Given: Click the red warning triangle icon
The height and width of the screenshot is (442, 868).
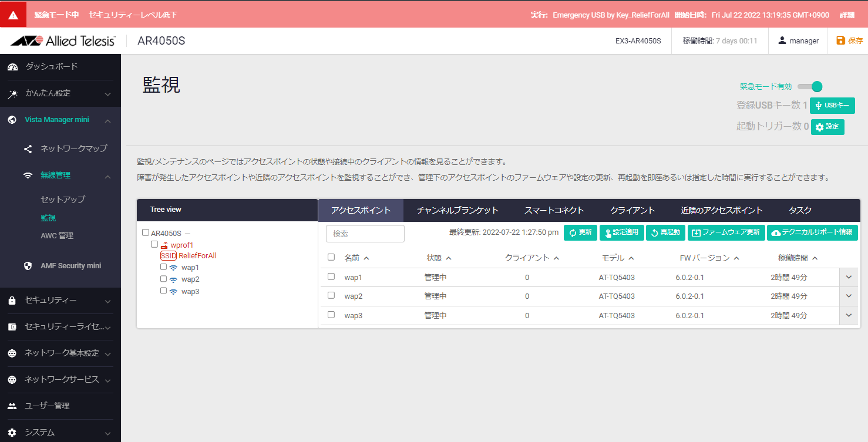Looking at the screenshot, I should point(13,15).
